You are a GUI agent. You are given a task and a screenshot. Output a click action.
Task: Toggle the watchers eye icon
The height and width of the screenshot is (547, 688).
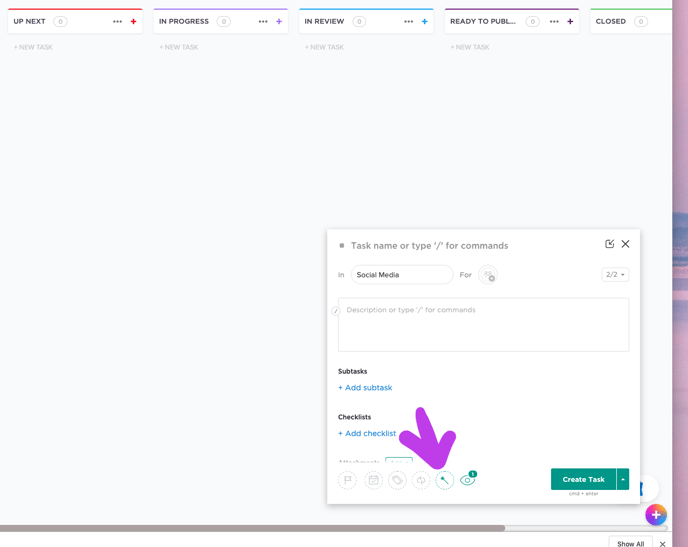pos(467,480)
